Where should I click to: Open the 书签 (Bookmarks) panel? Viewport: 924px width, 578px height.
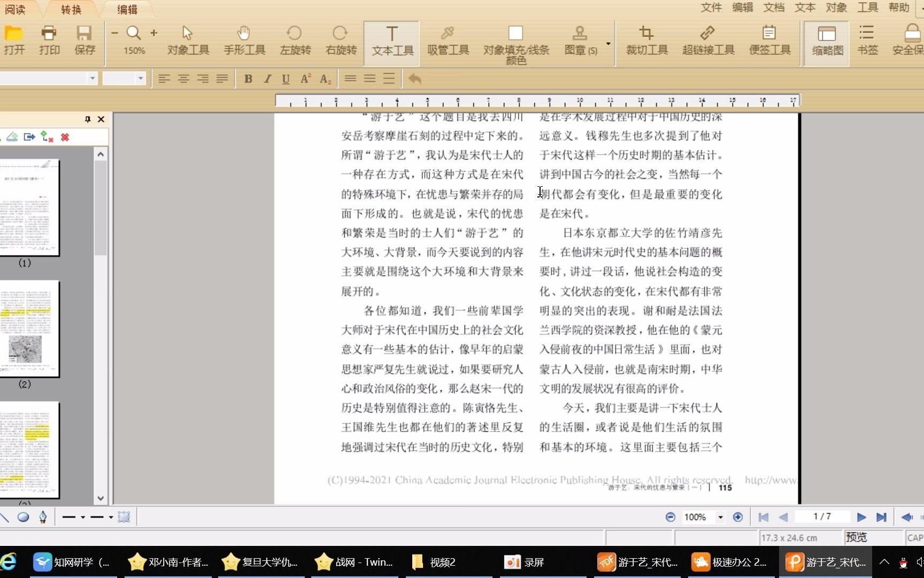867,41
